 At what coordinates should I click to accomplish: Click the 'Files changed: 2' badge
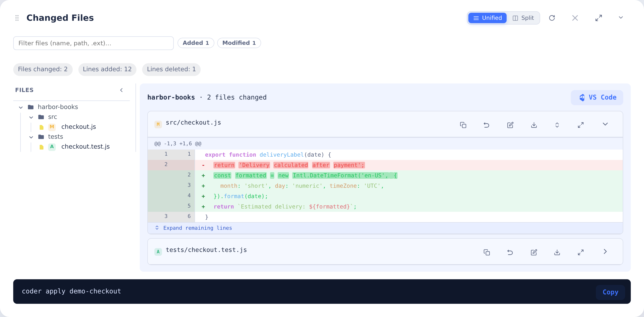43,69
